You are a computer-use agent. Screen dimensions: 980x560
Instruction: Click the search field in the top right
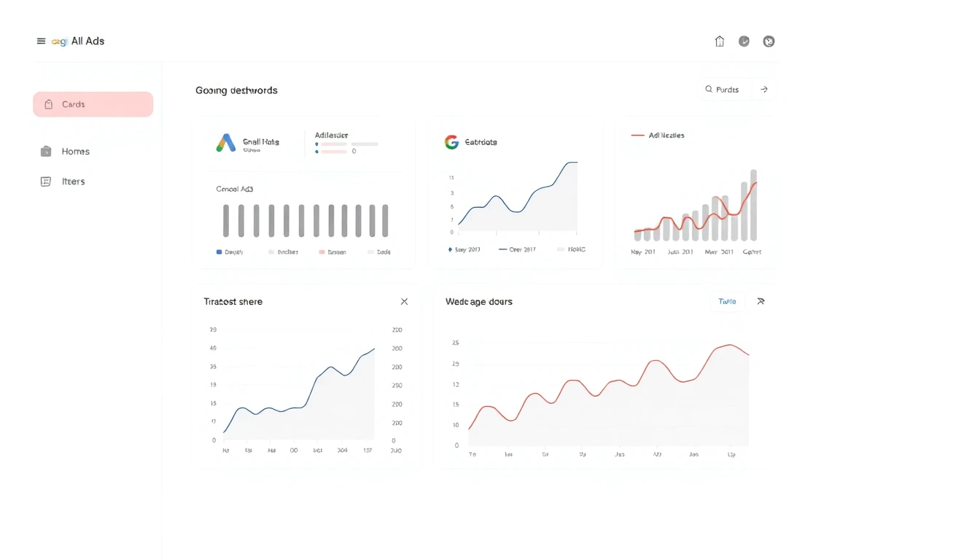point(724,89)
